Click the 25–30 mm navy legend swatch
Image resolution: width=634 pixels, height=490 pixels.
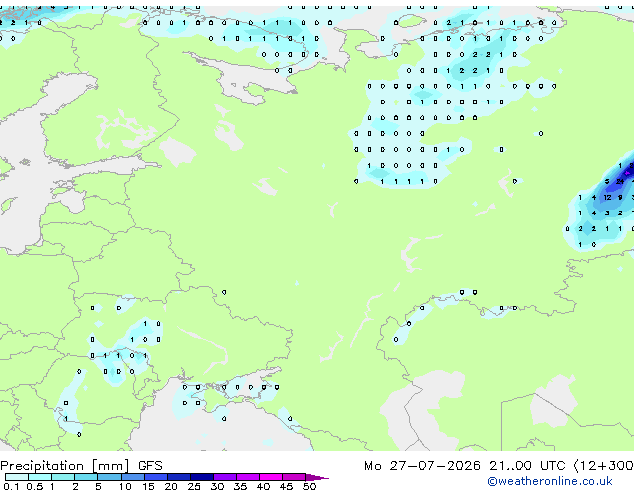click(x=202, y=477)
